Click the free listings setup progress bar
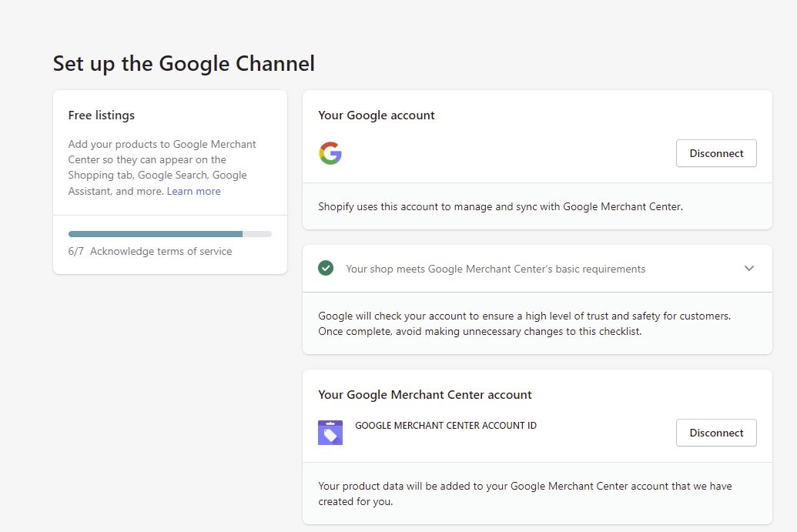Image resolution: width=797 pixels, height=532 pixels. pyautogui.click(x=169, y=234)
